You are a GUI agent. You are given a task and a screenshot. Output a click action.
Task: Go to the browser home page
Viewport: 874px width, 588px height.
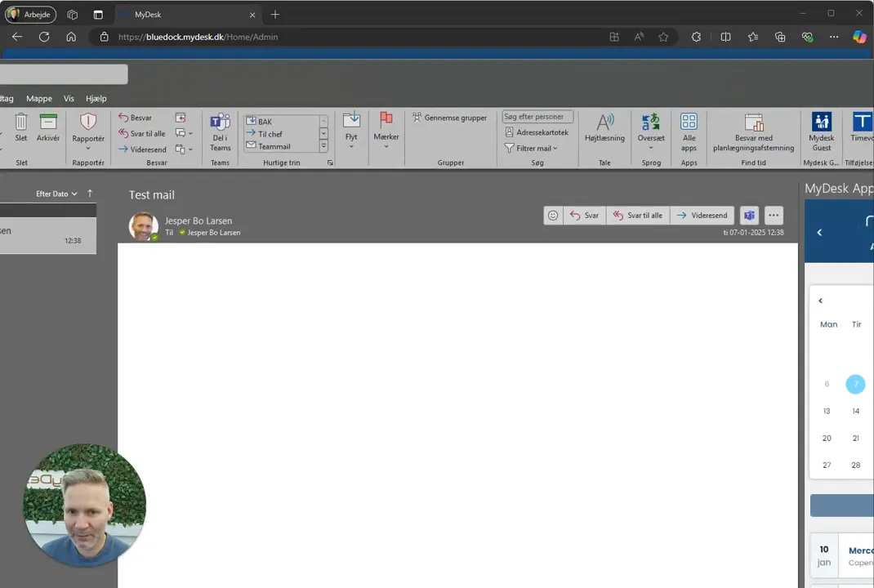(x=71, y=37)
